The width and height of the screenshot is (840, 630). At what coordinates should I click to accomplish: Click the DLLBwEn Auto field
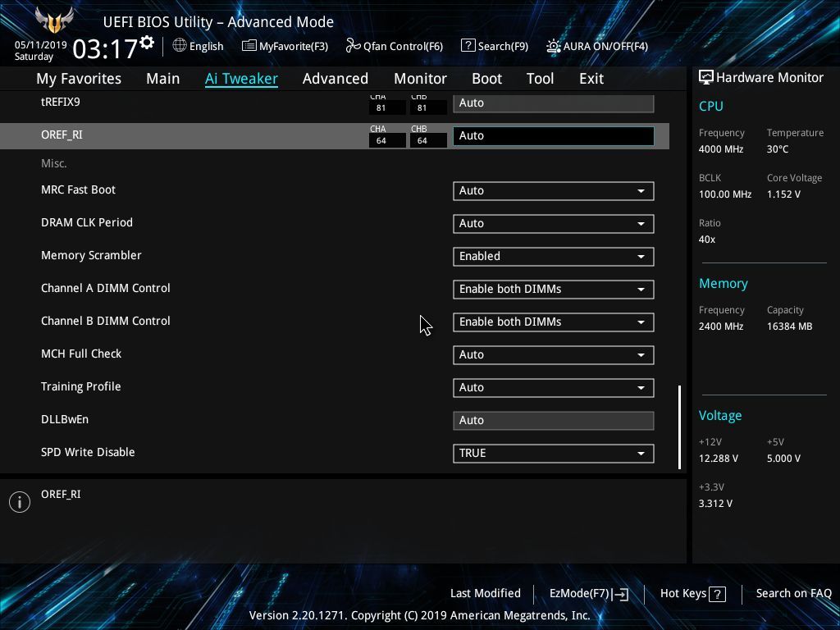pos(554,421)
